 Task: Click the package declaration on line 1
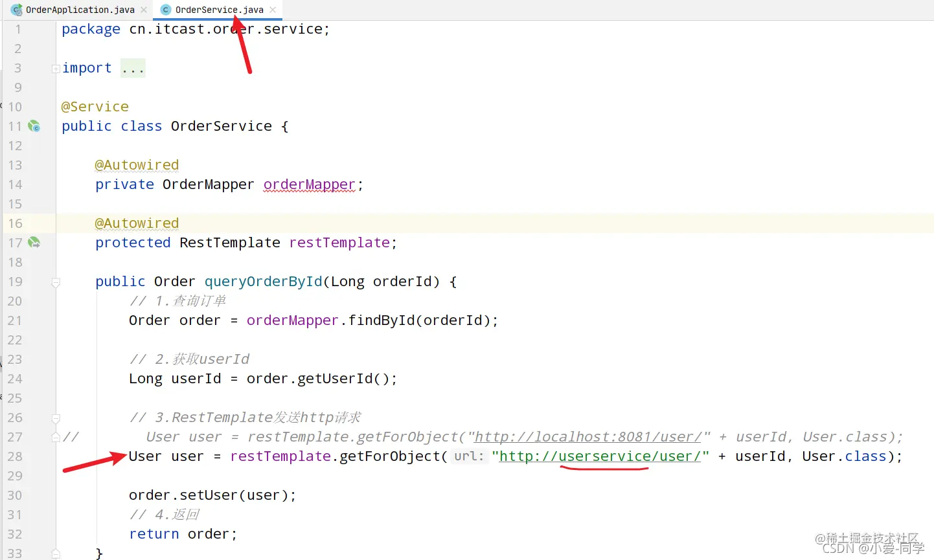pos(196,29)
